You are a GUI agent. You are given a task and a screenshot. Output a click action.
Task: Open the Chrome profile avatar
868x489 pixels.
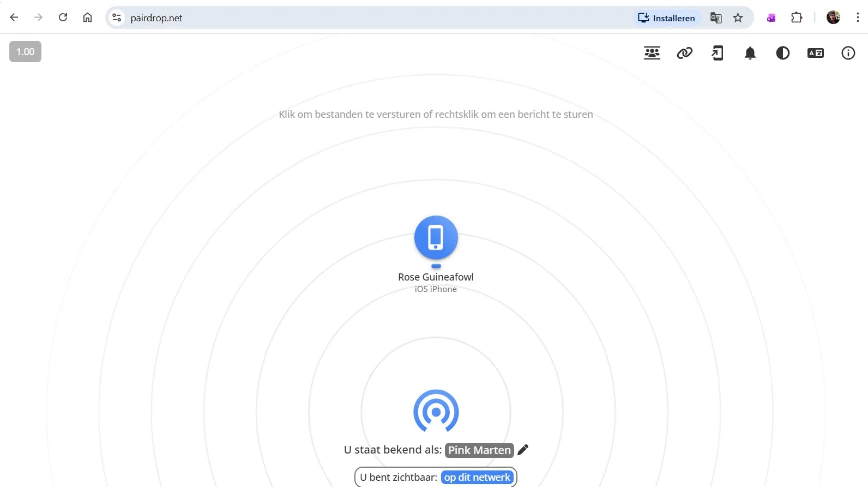(833, 17)
